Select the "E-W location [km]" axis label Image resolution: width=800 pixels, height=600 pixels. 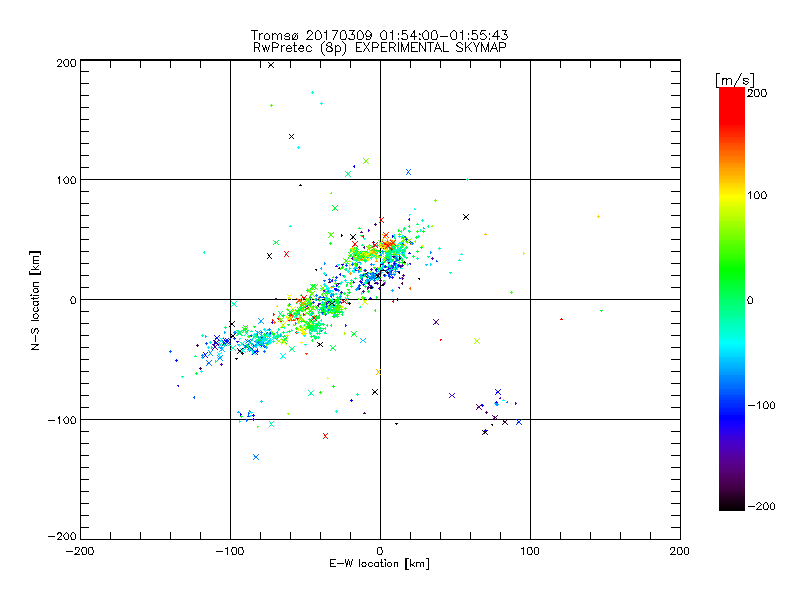(379, 564)
